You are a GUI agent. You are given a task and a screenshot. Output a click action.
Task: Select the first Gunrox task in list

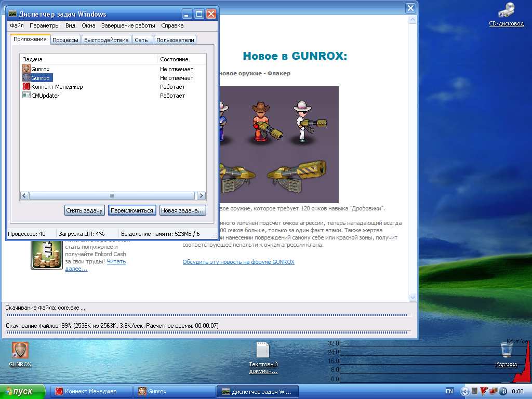coord(40,69)
